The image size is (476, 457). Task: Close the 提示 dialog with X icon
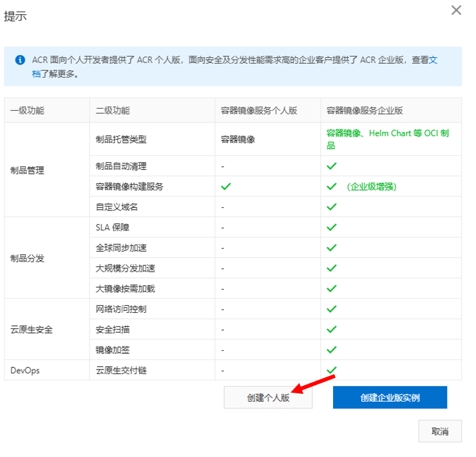[456, 10]
